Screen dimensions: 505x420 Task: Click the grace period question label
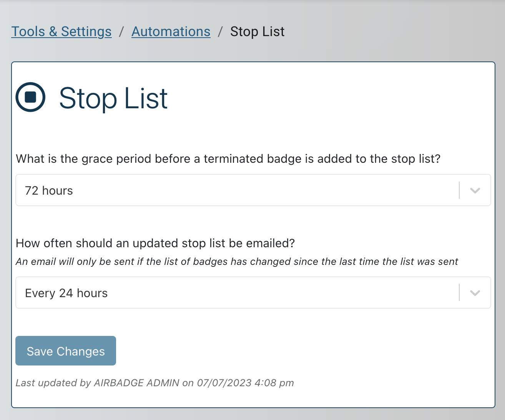coord(228,159)
